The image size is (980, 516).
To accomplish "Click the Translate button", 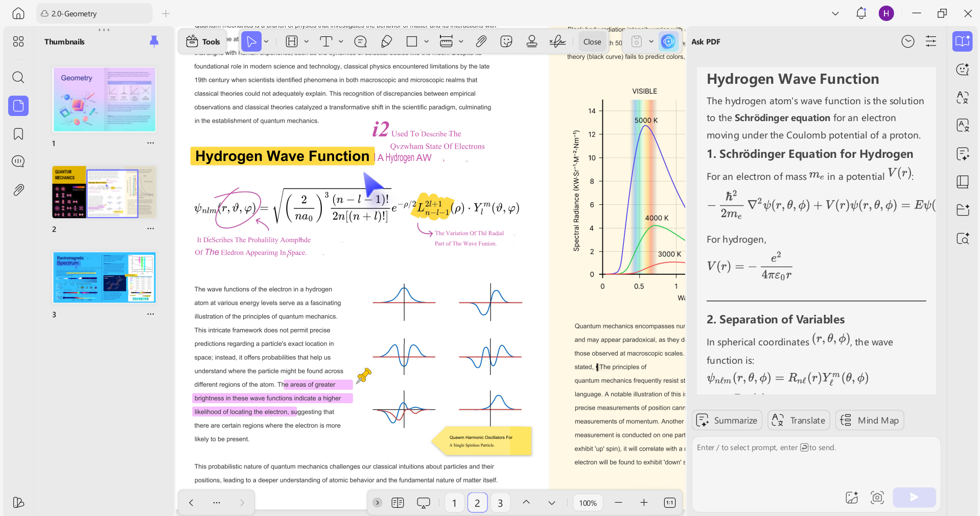I will pos(798,420).
